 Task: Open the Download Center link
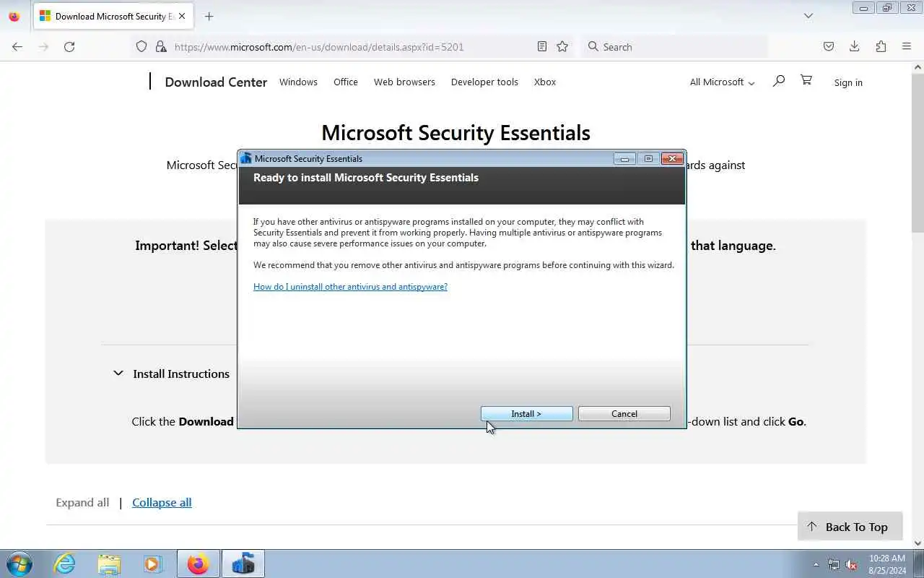pyautogui.click(x=216, y=82)
